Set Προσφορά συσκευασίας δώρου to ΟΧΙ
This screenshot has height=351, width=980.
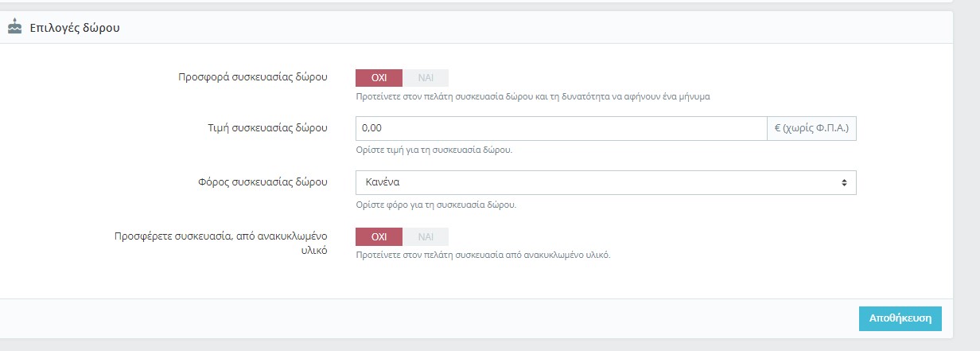[x=379, y=78]
